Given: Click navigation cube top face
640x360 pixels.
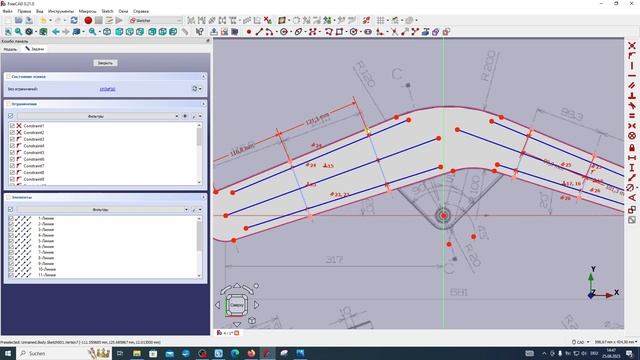Looking at the screenshot, I should 237,305.
